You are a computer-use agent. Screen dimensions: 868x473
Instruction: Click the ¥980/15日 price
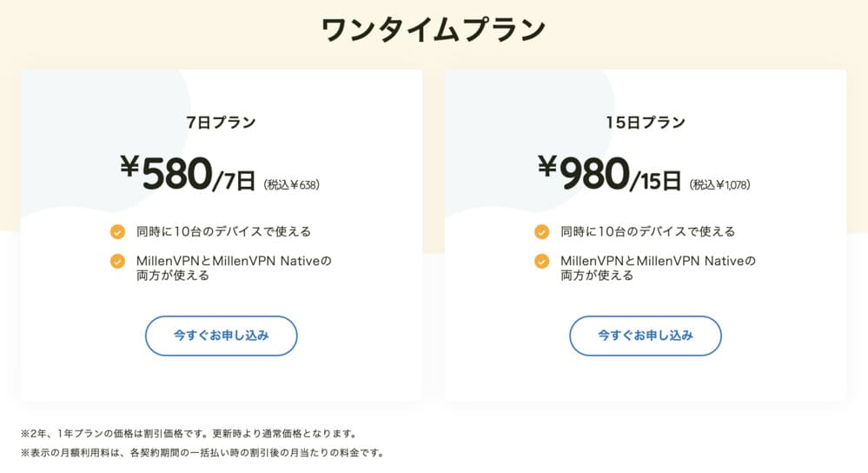pyautogui.click(x=609, y=173)
